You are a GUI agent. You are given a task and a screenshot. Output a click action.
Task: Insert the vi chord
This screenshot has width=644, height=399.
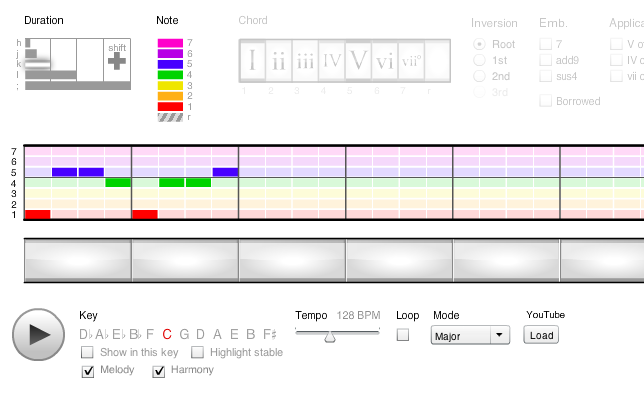click(x=384, y=61)
